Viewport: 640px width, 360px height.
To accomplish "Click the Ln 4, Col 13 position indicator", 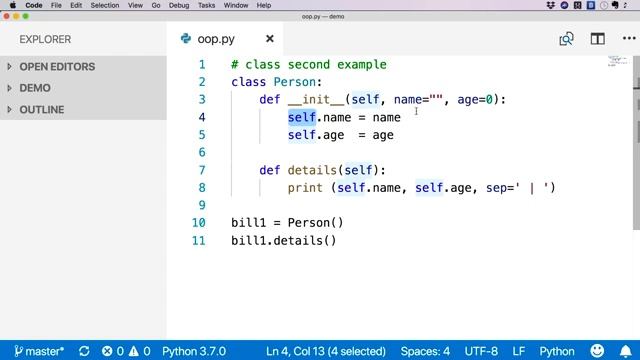I will 326,351.
